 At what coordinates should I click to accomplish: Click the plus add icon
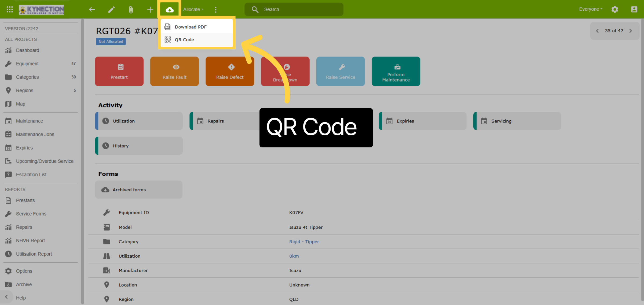coord(150,10)
